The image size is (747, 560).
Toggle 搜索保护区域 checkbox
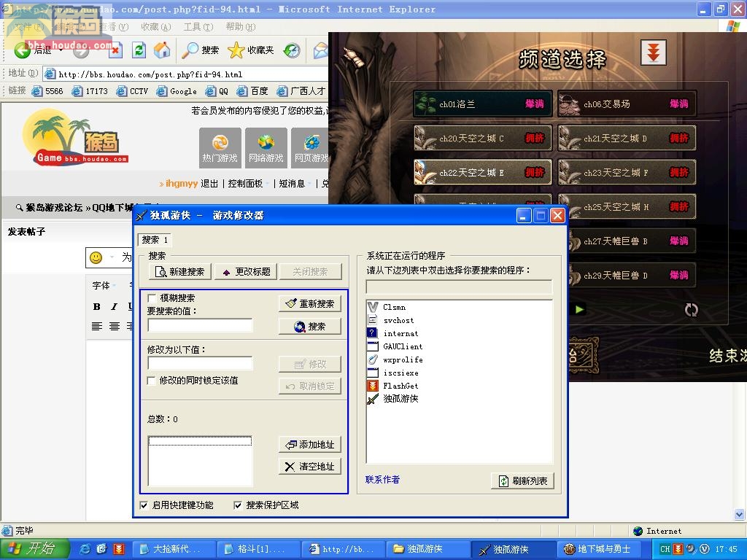coord(237,505)
